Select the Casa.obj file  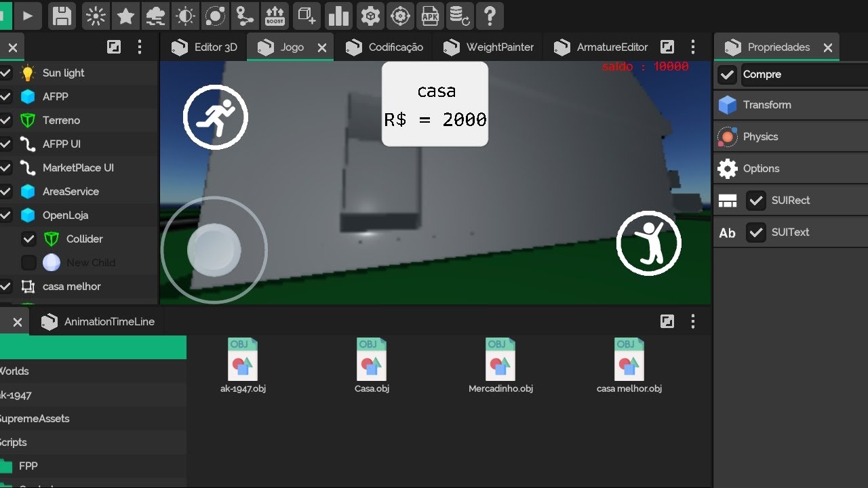[372, 366]
